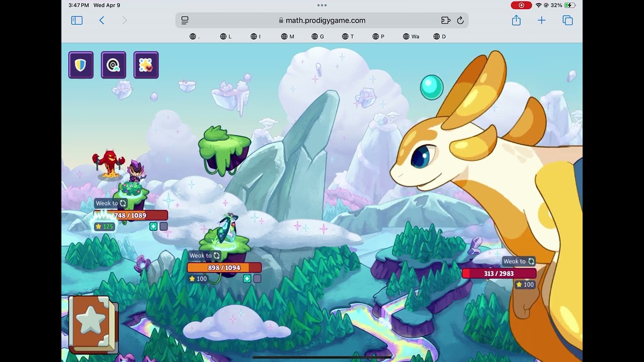The image size is (644, 362).
Task: Select the purple-hat wizard character
Action: (135, 171)
